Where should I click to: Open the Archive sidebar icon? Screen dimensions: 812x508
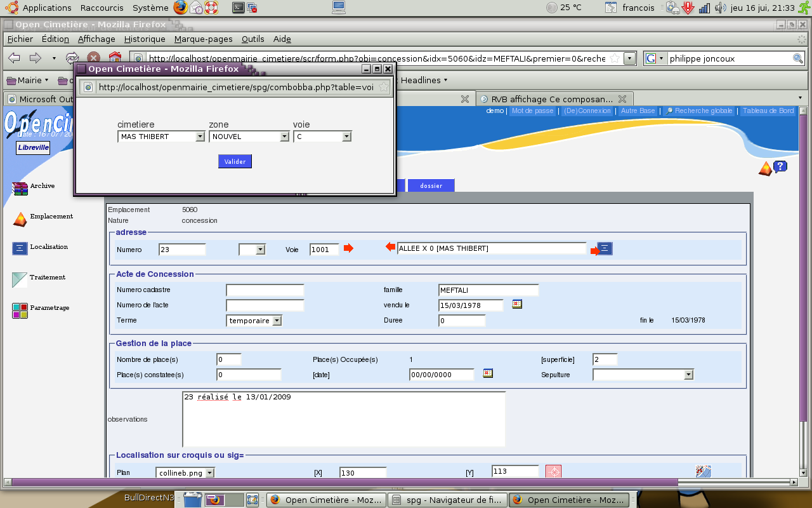click(x=20, y=188)
